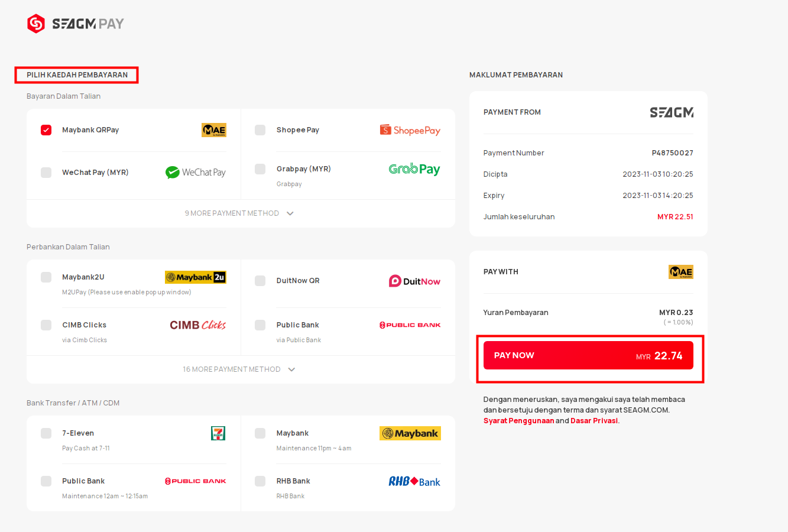This screenshot has height=532, width=788.
Task: Click the SEAGM Pay logo in header
Action: (76, 24)
